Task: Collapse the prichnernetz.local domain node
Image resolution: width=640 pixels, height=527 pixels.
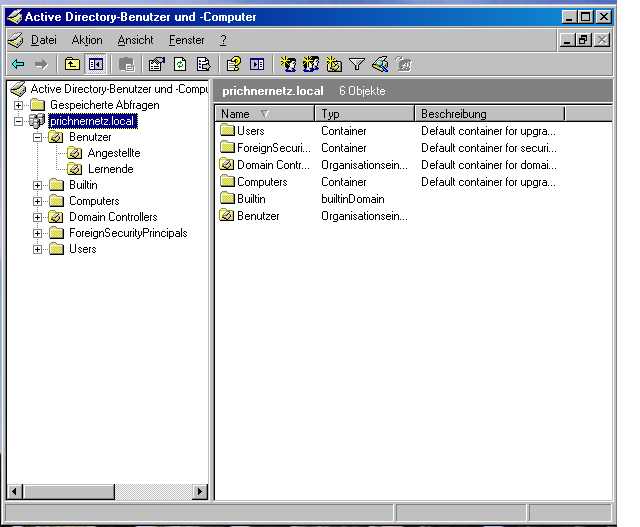Action: pyautogui.click(x=18, y=121)
